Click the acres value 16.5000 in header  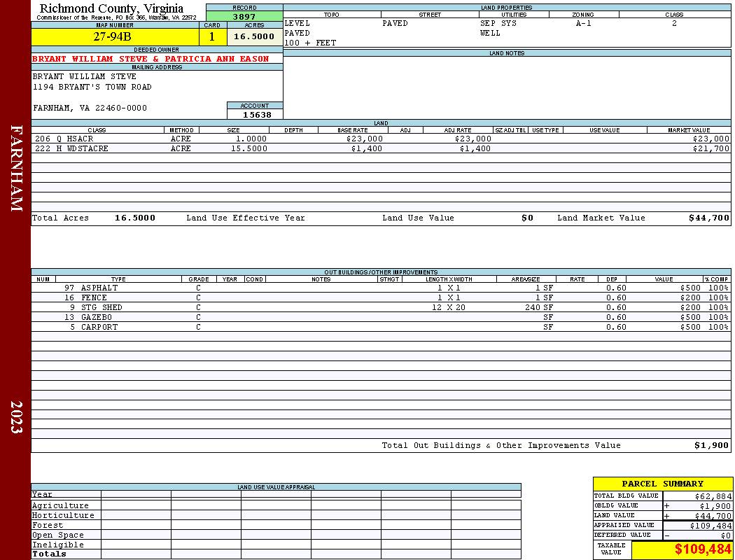[254, 36]
